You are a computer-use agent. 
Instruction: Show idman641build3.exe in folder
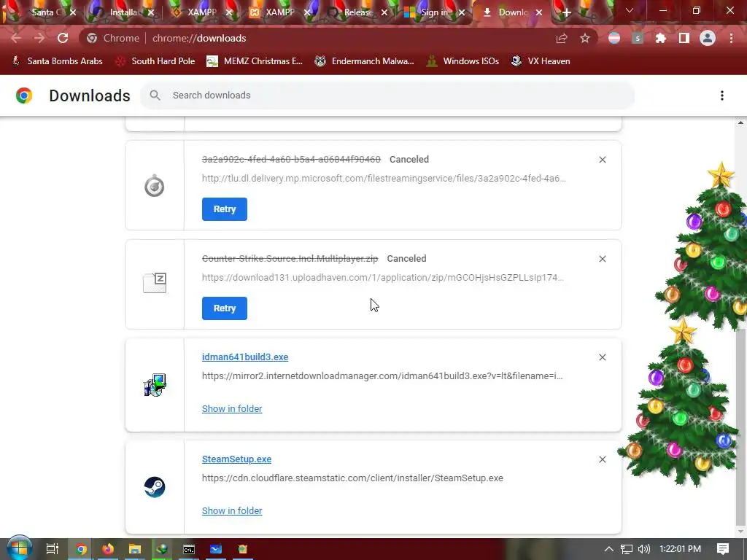coord(232,408)
